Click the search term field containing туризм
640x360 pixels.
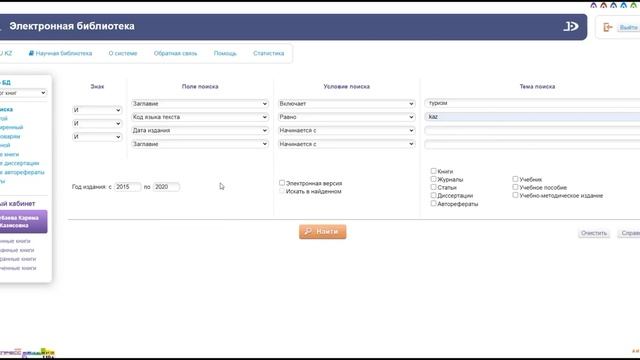click(x=532, y=103)
